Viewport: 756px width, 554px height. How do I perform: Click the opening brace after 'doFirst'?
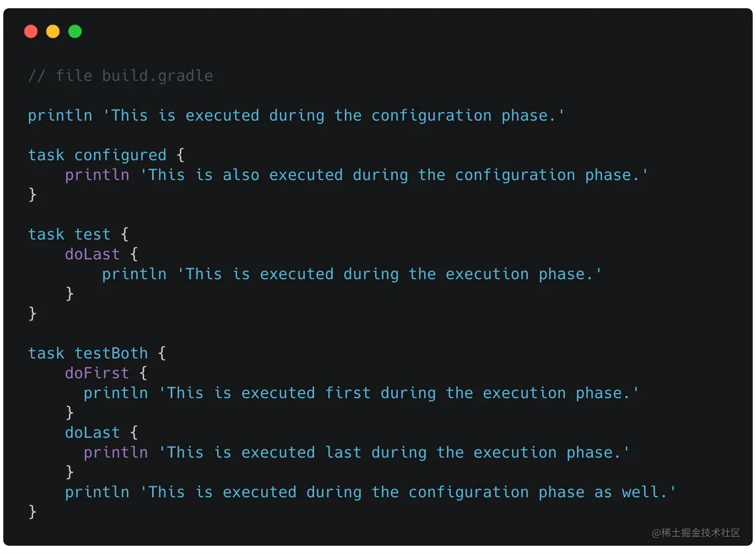coord(143,373)
